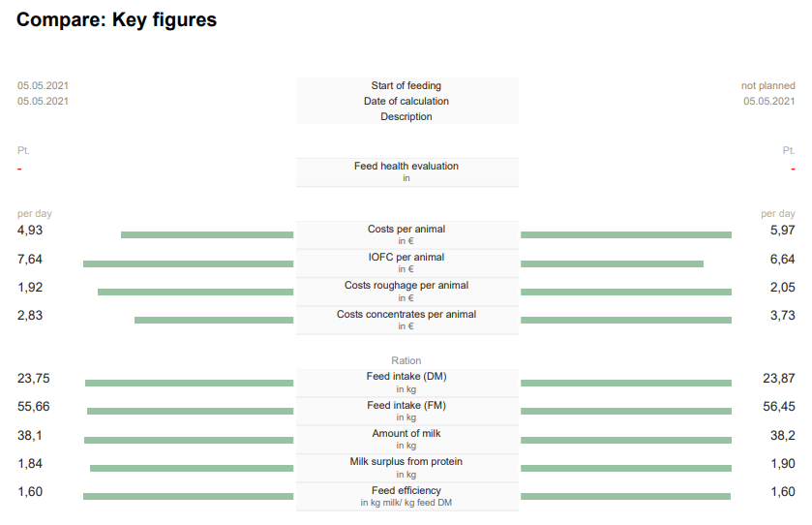Click the Feed health evaluation row

407,172
